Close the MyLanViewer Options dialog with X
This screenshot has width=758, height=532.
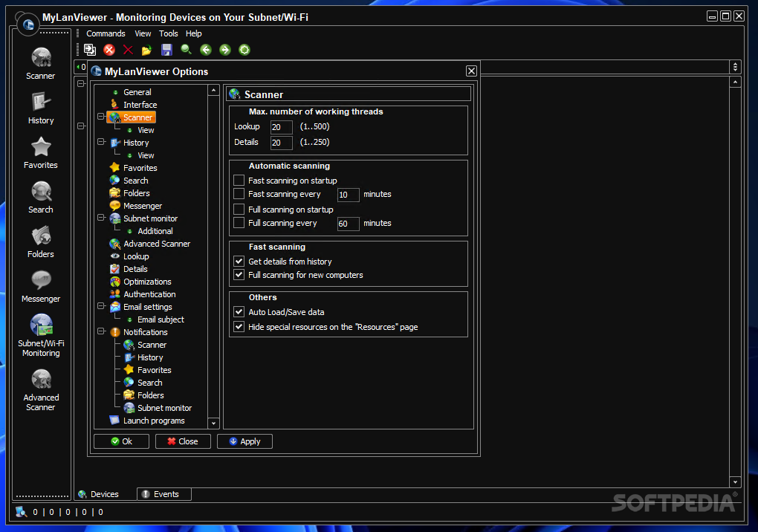coord(471,71)
